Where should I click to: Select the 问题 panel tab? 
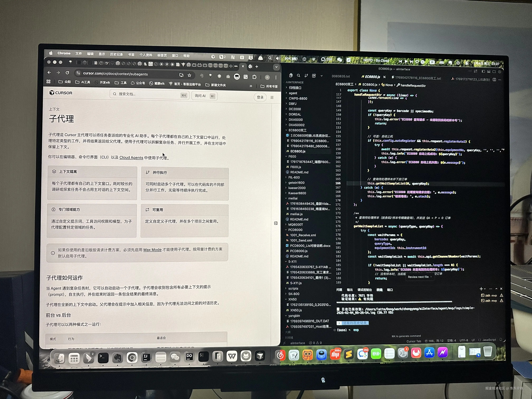tap(339, 290)
